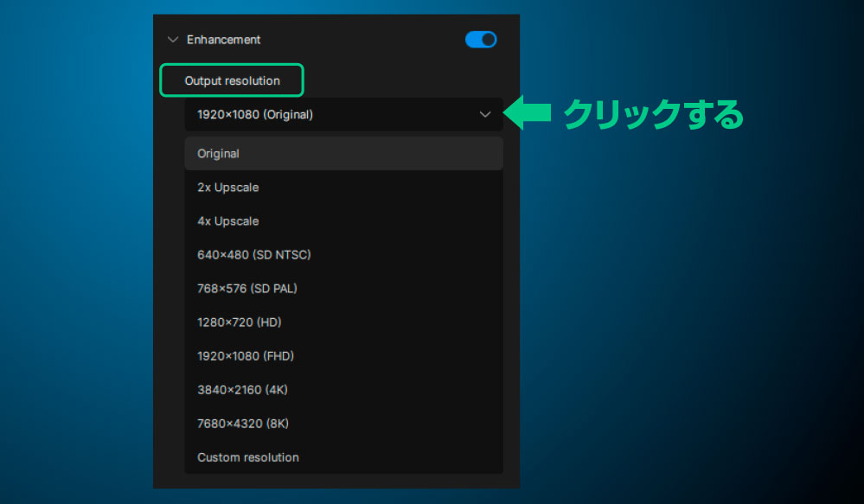
Task: Click the 1920×1080 (Original) selected value
Action: (255, 114)
